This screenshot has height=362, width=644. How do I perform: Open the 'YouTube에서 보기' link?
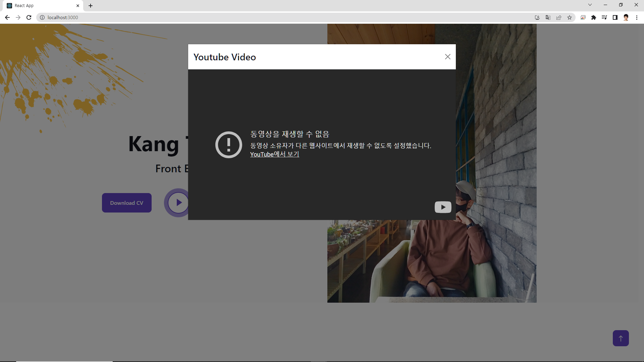click(274, 154)
